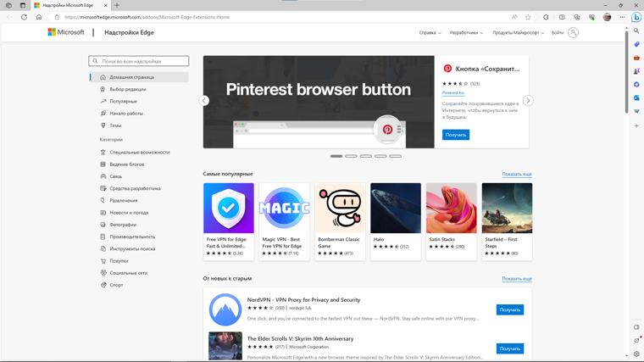Open the Microsoft logo link

click(66, 32)
